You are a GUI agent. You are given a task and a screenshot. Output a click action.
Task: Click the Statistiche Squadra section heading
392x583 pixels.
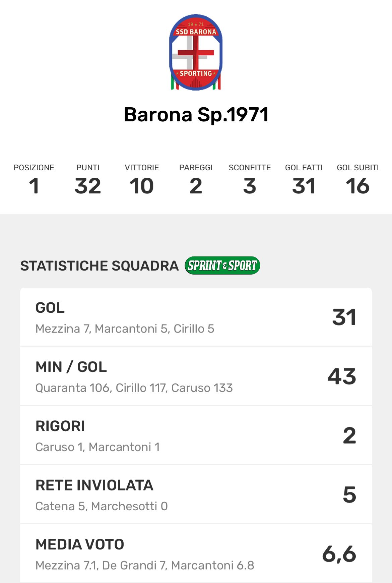100,266
